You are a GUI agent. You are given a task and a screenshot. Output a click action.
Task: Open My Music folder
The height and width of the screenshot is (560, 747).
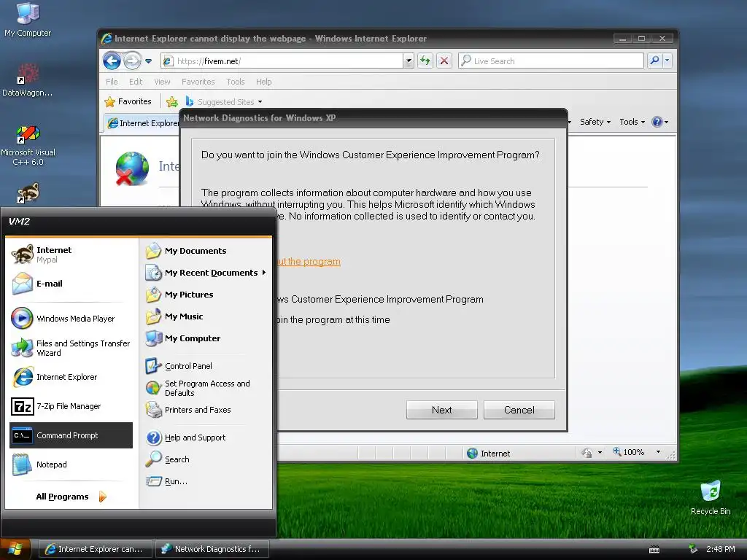pos(206,316)
